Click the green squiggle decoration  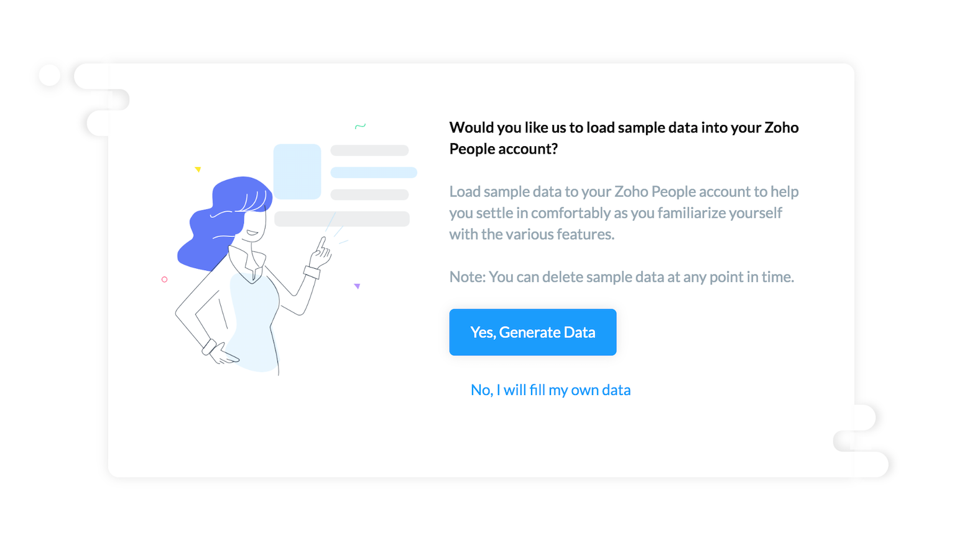click(x=360, y=126)
